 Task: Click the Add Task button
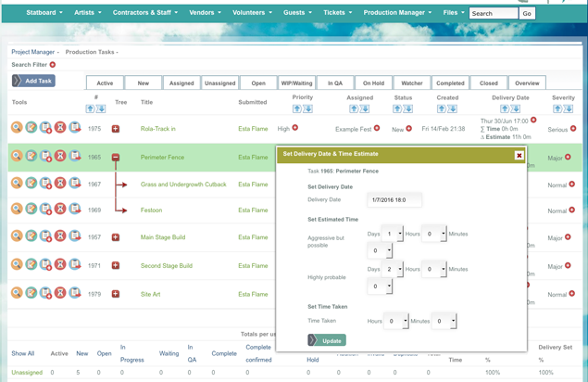33,81
